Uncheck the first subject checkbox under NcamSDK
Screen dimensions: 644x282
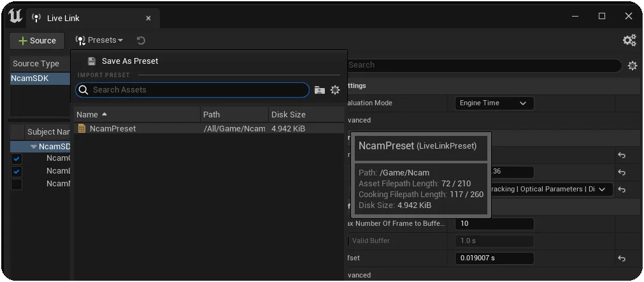pos(17,158)
